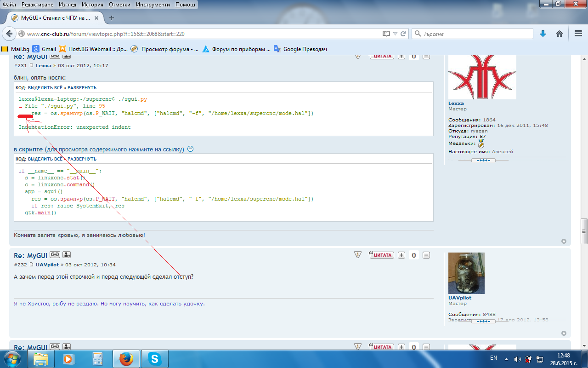The height and width of the screenshot is (368, 588).
Task: Select the MyGUI browser tab
Action: pyautogui.click(x=55, y=18)
